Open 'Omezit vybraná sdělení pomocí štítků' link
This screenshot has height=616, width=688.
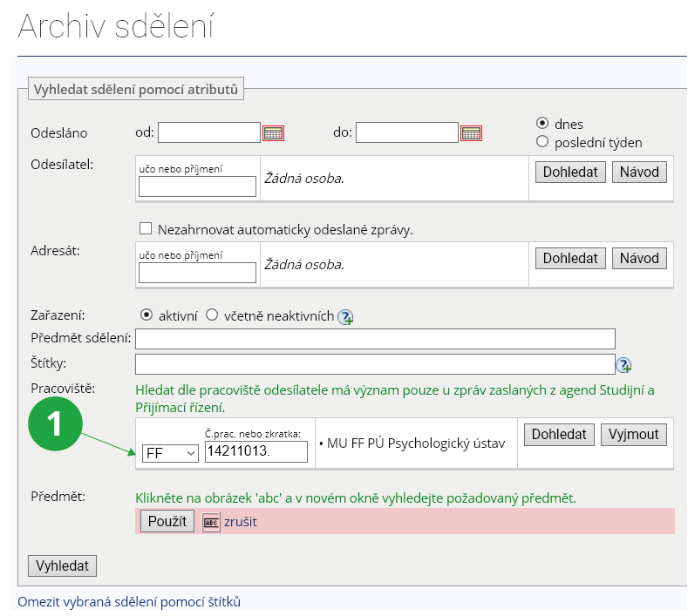point(129,601)
